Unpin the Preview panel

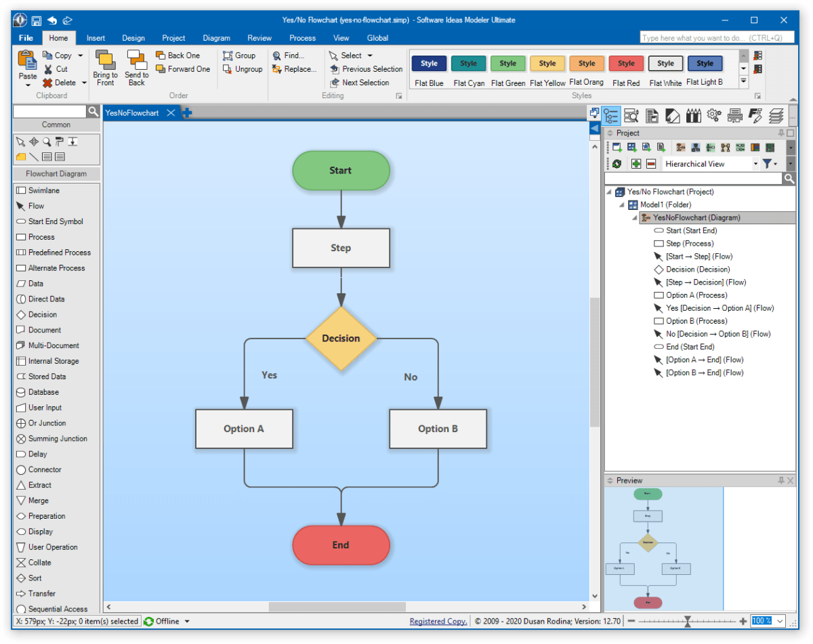(x=780, y=480)
